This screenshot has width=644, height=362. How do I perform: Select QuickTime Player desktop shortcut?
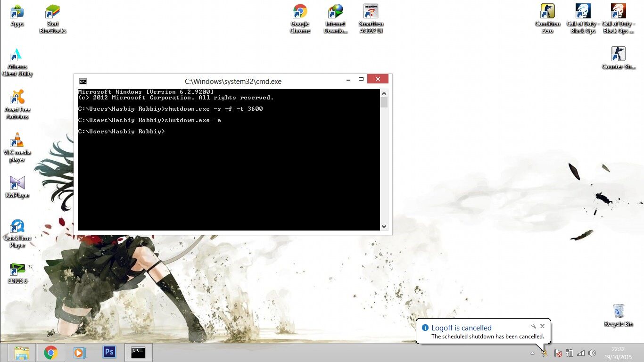click(17, 233)
